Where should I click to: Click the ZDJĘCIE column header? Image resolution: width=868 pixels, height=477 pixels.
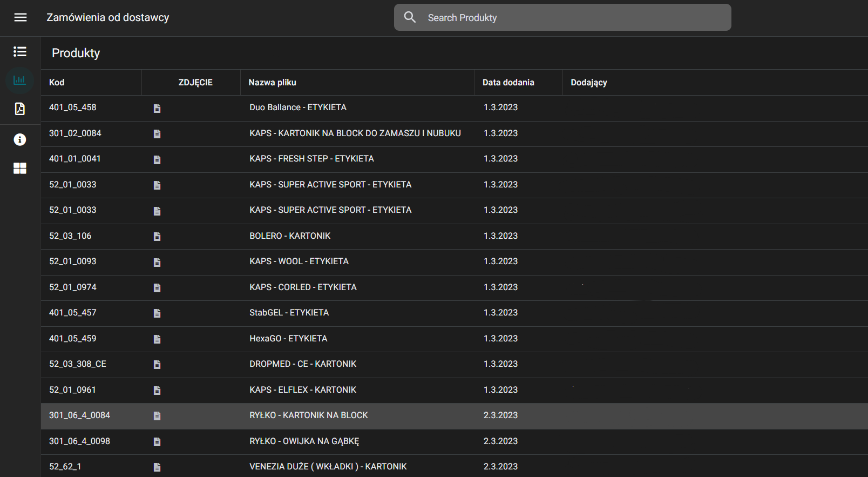point(195,83)
